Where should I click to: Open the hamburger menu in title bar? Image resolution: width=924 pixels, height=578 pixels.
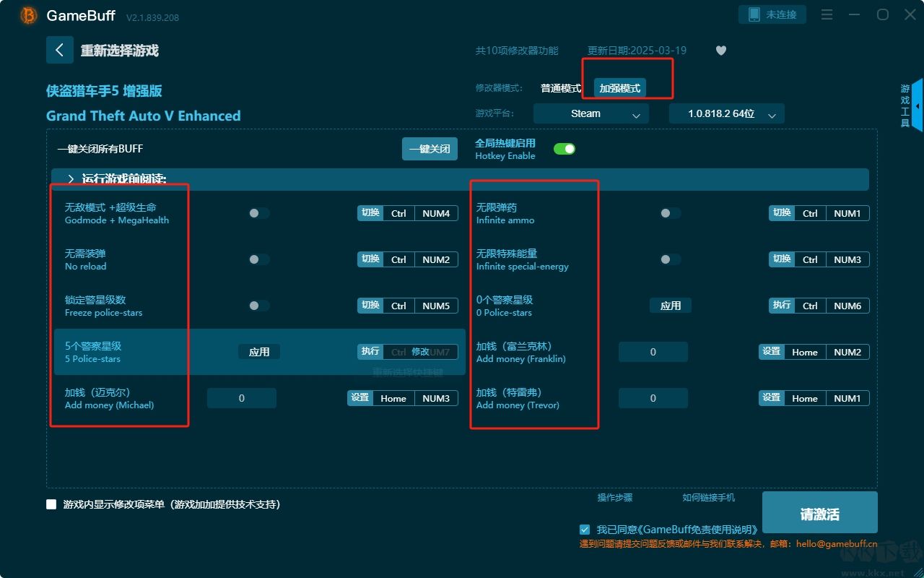(x=827, y=15)
